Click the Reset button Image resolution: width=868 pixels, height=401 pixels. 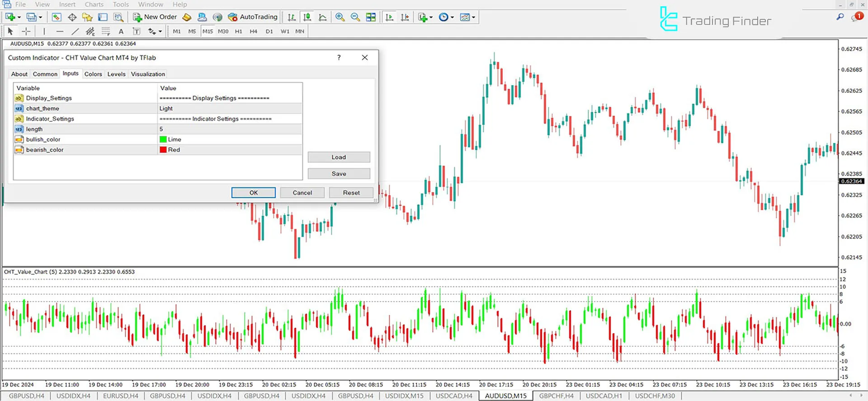click(351, 193)
